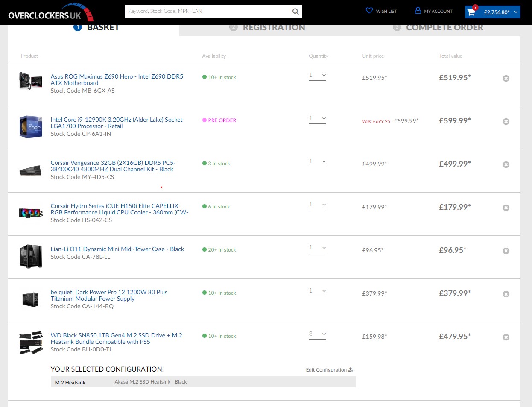
Task: Click the 'Akasa M.2 SSD Heatsink - Black' text
Action: 151,382
